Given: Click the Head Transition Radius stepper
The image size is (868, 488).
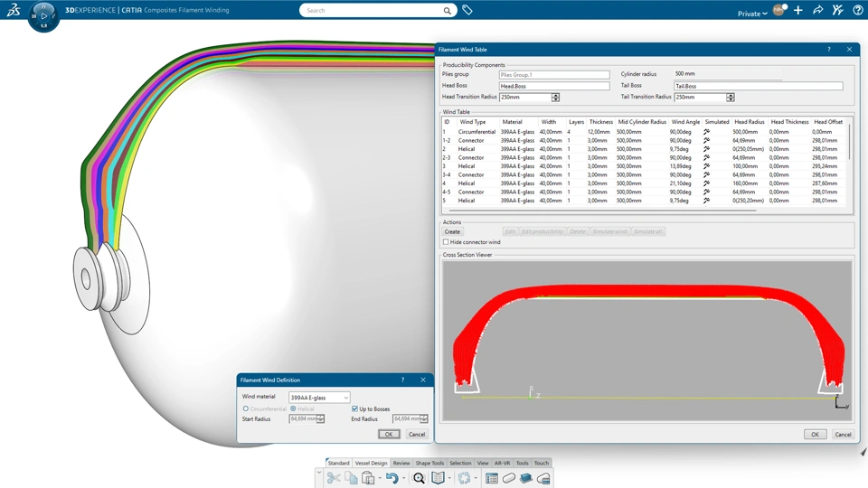Looking at the screenshot, I should coord(555,98).
